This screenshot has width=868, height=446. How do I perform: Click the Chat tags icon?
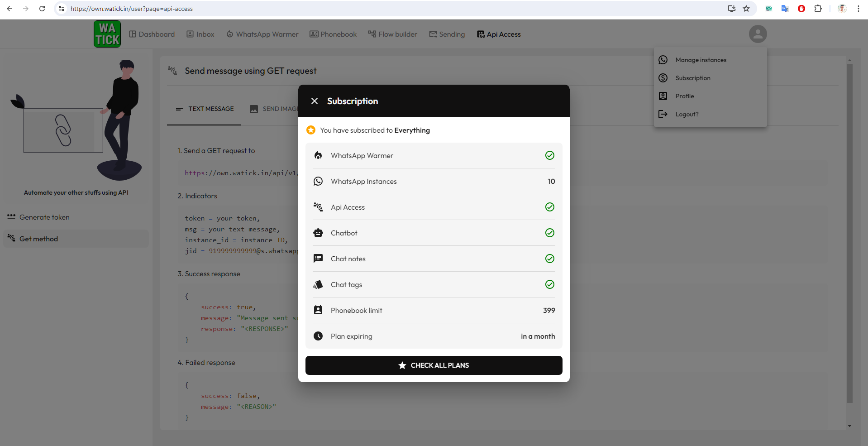pyautogui.click(x=318, y=284)
